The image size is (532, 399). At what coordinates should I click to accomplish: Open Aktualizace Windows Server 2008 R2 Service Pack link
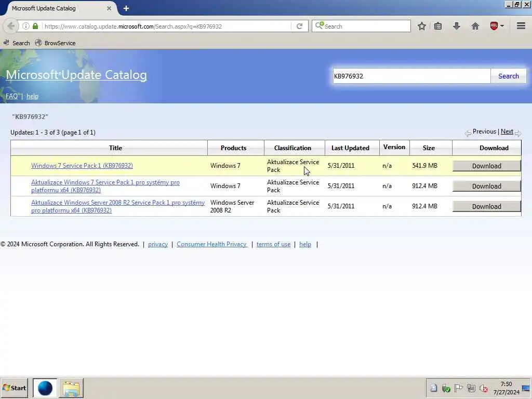point(118,206)
